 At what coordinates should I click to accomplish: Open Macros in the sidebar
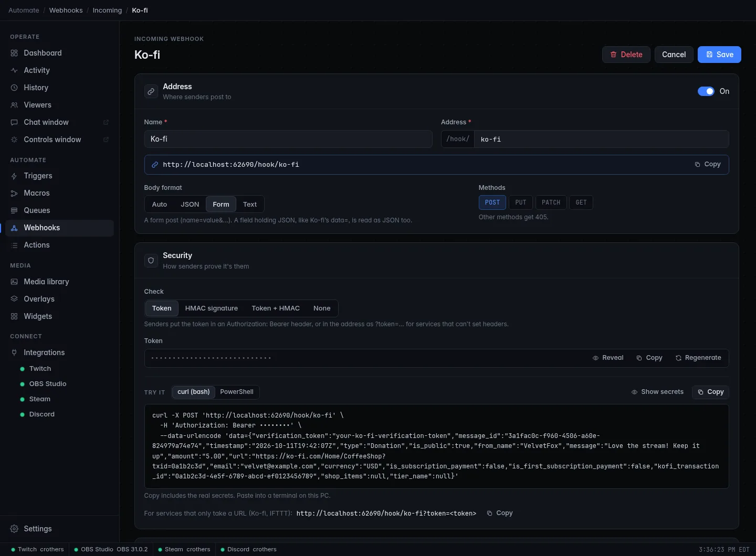point(59,193)
